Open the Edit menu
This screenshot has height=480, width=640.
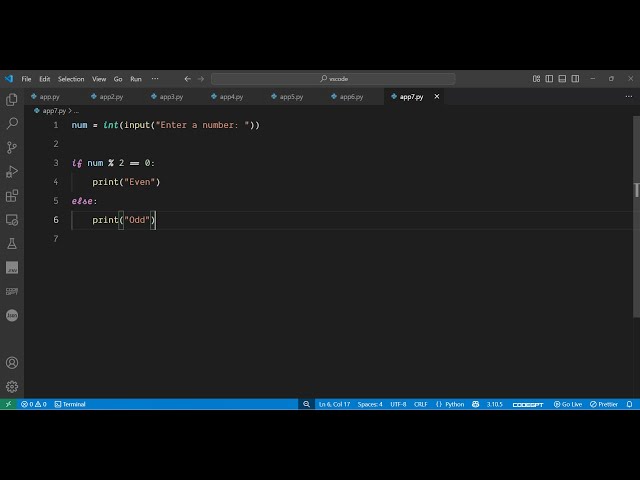pyautogui.click(x=44, y=79)
